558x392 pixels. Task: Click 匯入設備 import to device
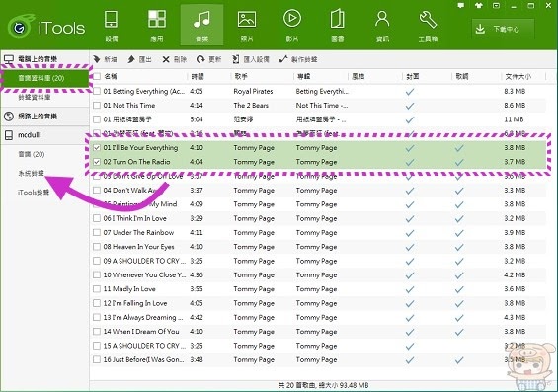coord(251,59)
